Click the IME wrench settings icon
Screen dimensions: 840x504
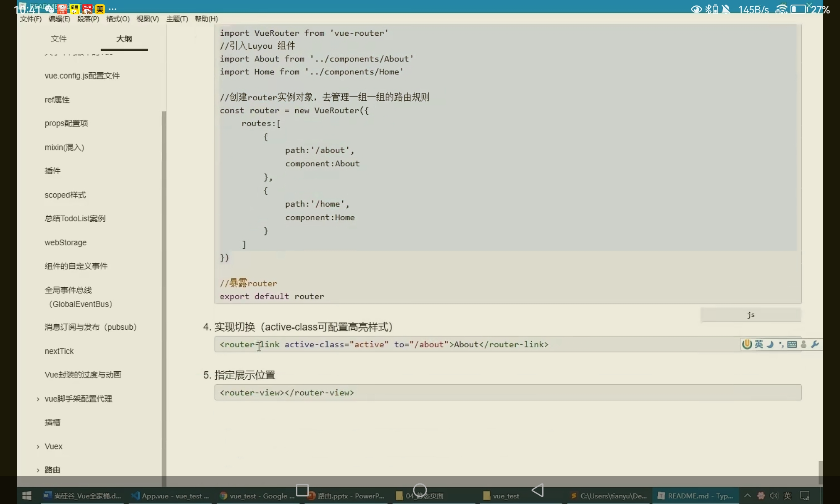coord(815,344)
